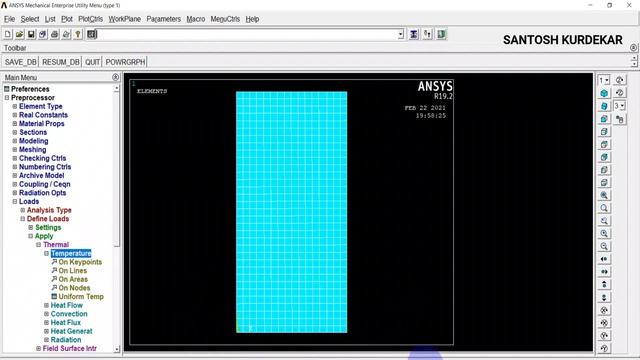This screenshot has height=360, width=640.
Task: Open ANSYS Help question-mark icon
Action: coord(78,35)
